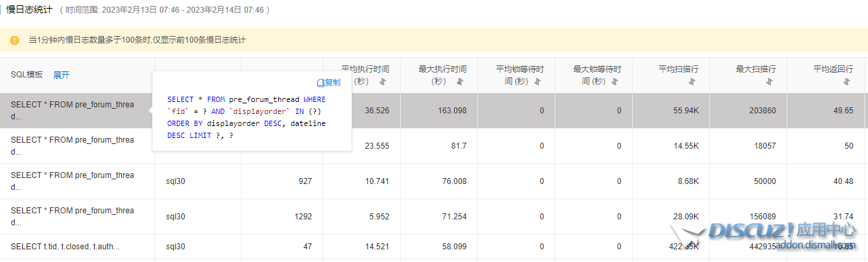Viewport: 868px width, 262px height.
Task: Click average execution time 10.741
Action: tap(377, 181)
